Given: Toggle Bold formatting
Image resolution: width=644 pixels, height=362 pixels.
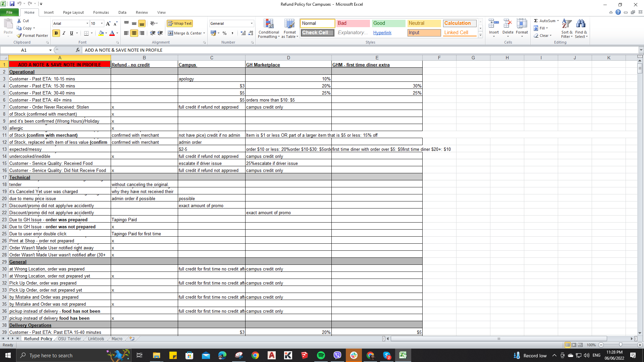Looking at the screenshot, I should pyautogui.click(x=56, y=33).
